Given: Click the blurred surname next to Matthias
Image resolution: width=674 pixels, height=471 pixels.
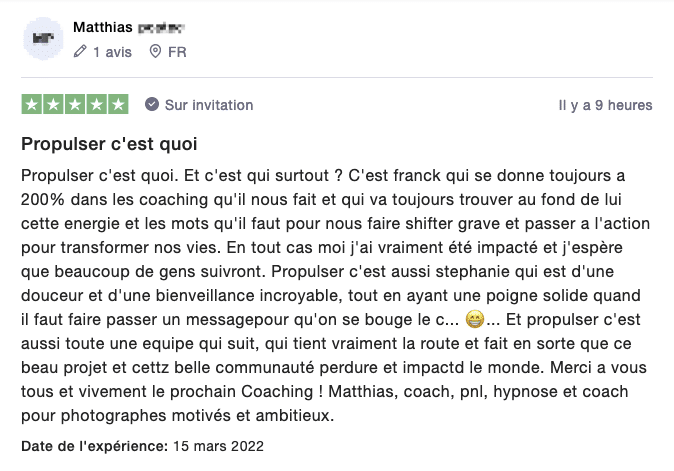Looking at the screenshot, I should 161,28.
